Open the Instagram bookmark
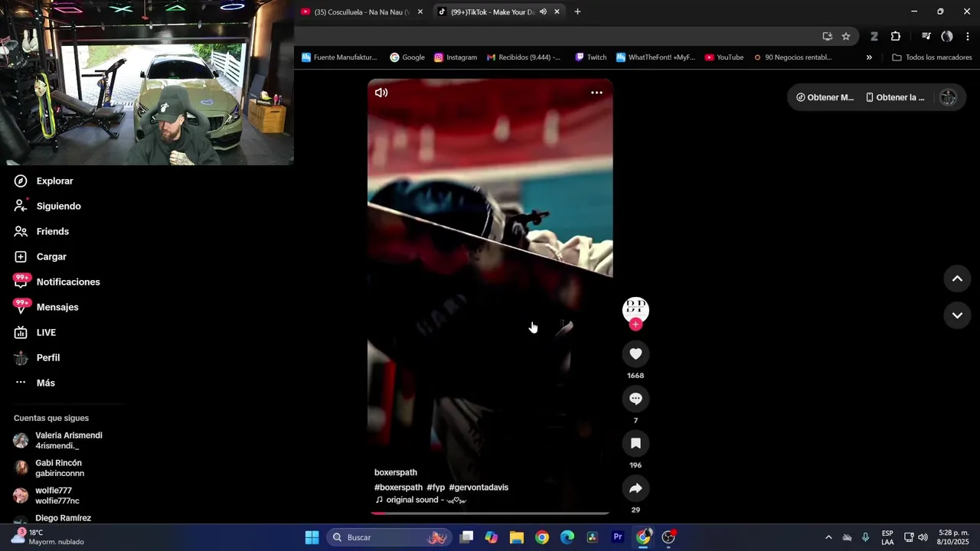Image resolution: width=980 pixels, height=551 pixels. coord(456,57)
